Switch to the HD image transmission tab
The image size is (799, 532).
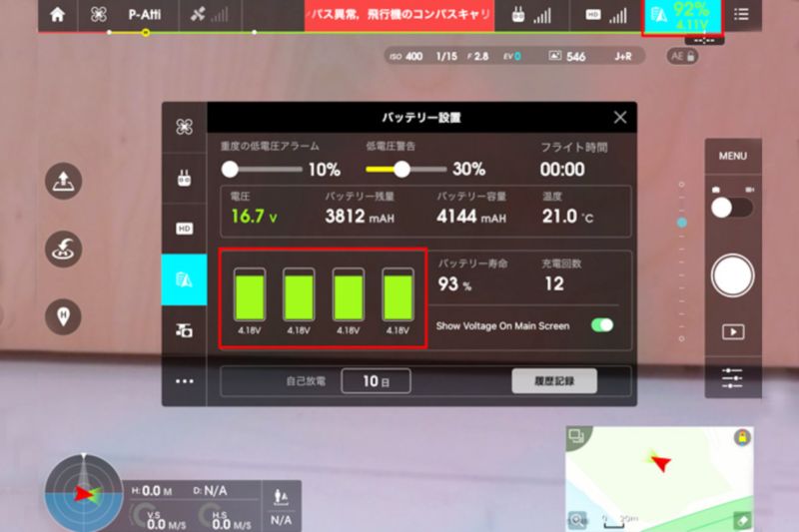pyautogui.click(x=184, y=229)
